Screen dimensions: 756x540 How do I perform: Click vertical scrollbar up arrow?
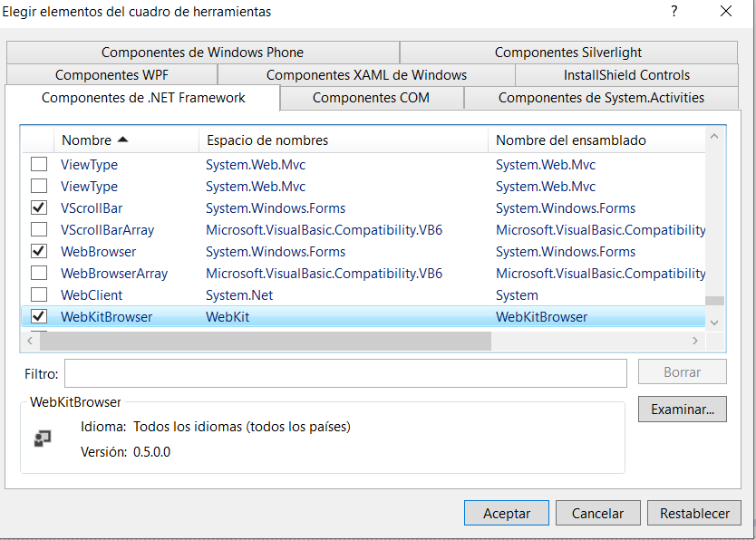[x=714, y=136]
